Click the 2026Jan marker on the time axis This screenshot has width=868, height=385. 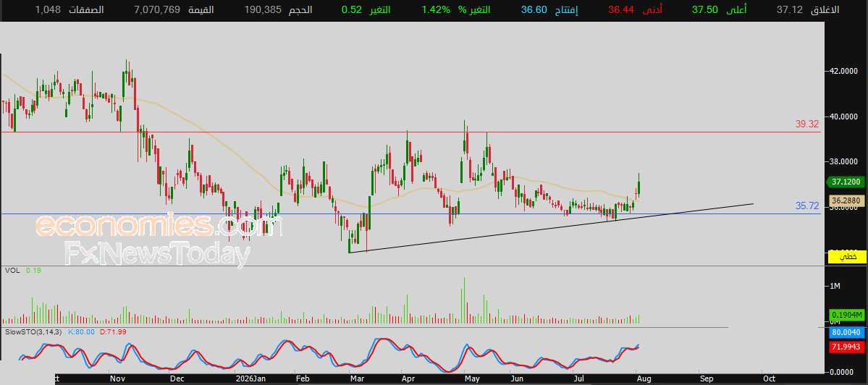point(252,379)
